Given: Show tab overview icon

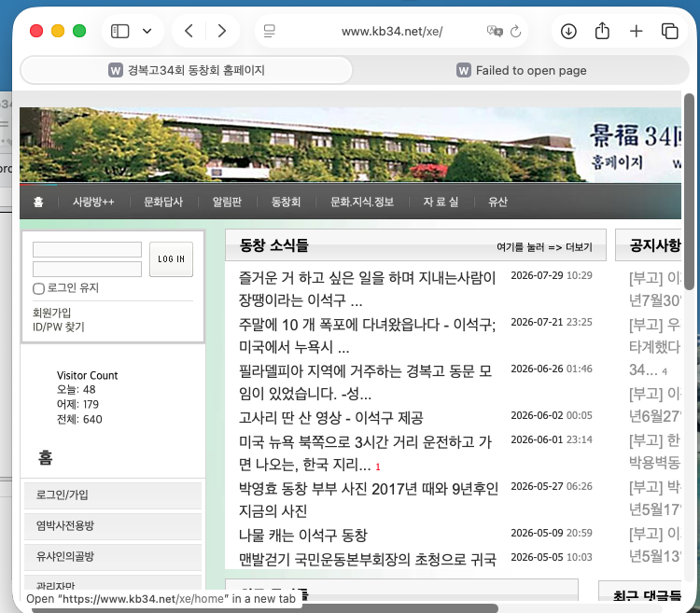Looking at the screenshot, I should (x=669, y=31).
